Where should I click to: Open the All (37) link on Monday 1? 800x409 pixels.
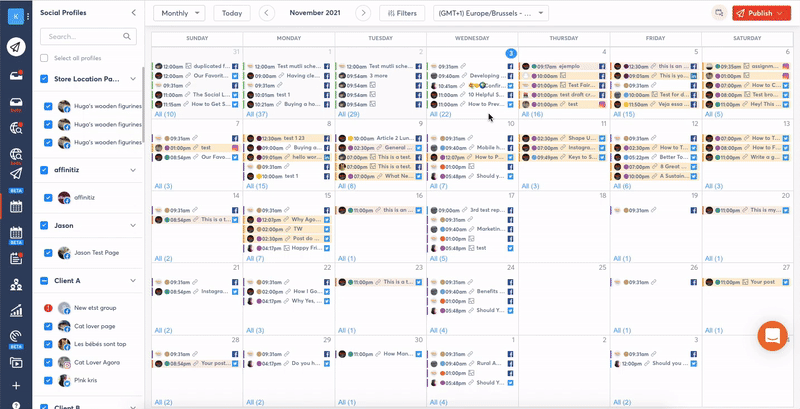click(x=257, y=114)
